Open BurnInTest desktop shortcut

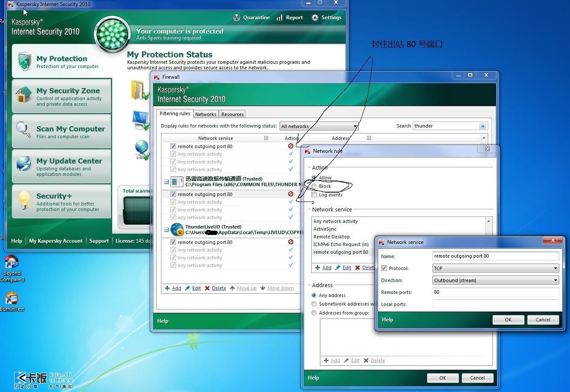[12, 301]
